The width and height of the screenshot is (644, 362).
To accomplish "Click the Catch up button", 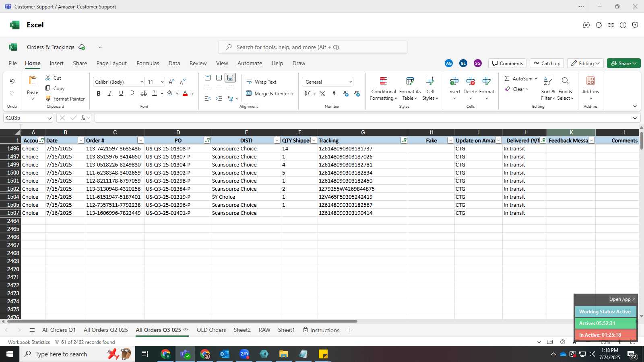I will click(547, 63).
